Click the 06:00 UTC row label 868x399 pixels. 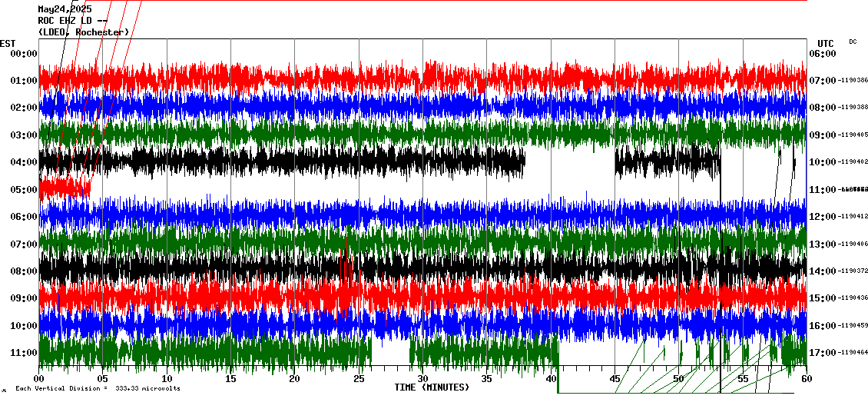click(x=823, y=53)
